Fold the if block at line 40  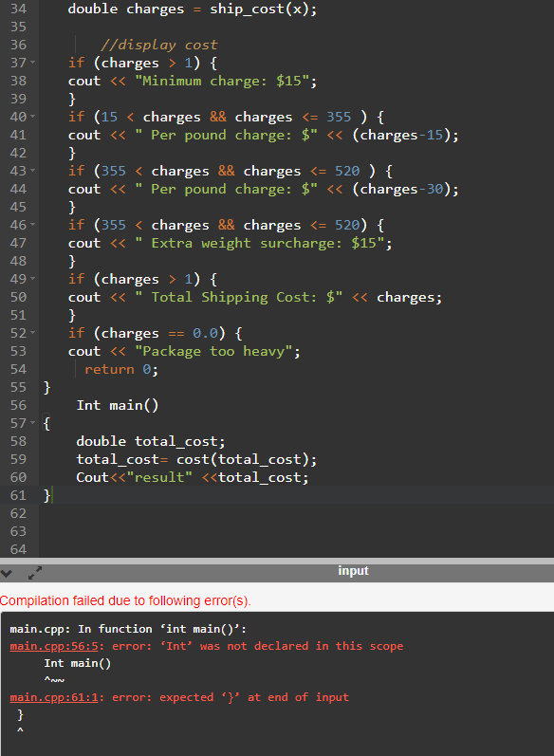(33, 117)
